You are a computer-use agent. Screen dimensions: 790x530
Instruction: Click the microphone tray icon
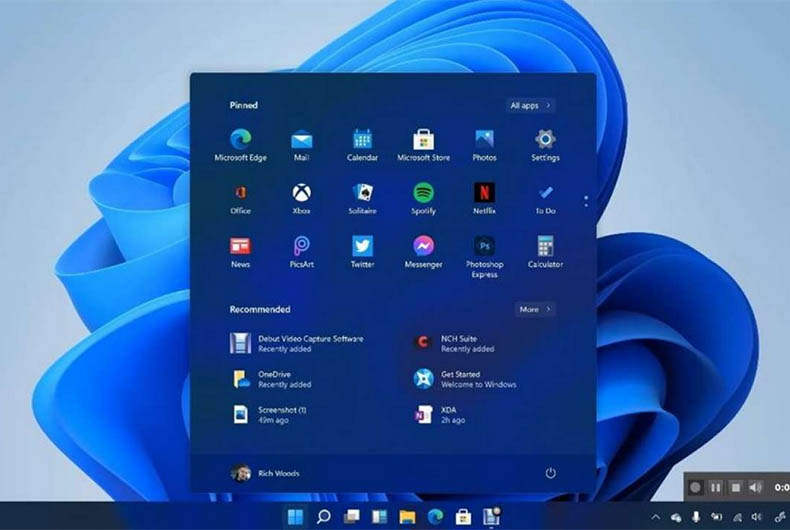pyautogui.click(x=696, y=517)
